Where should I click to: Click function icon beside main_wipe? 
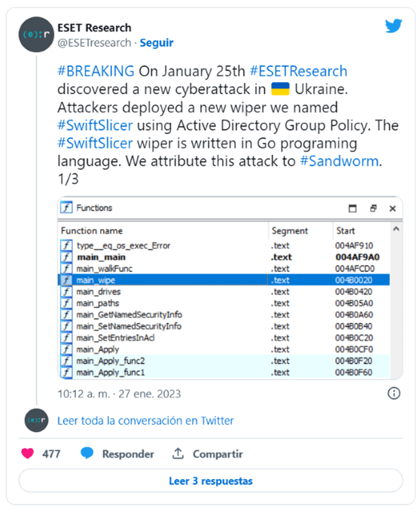tap(66, 280)
